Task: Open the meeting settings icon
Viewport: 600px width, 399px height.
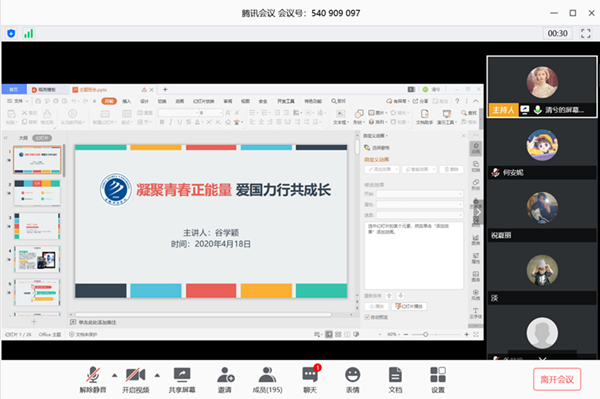Action: [x=438, y=379]
